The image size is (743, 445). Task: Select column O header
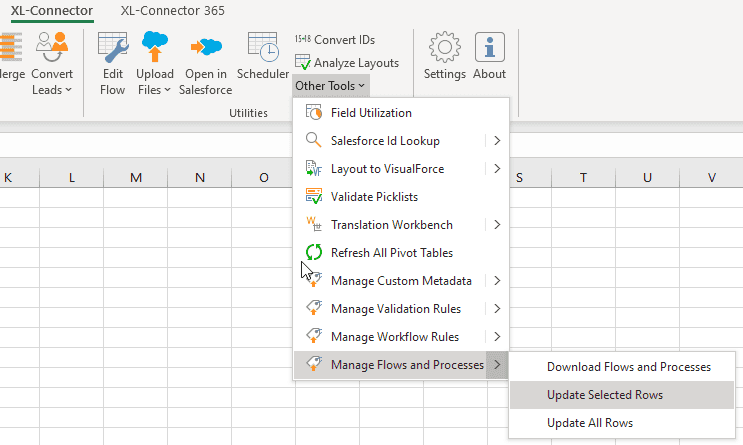click(263, 178)
